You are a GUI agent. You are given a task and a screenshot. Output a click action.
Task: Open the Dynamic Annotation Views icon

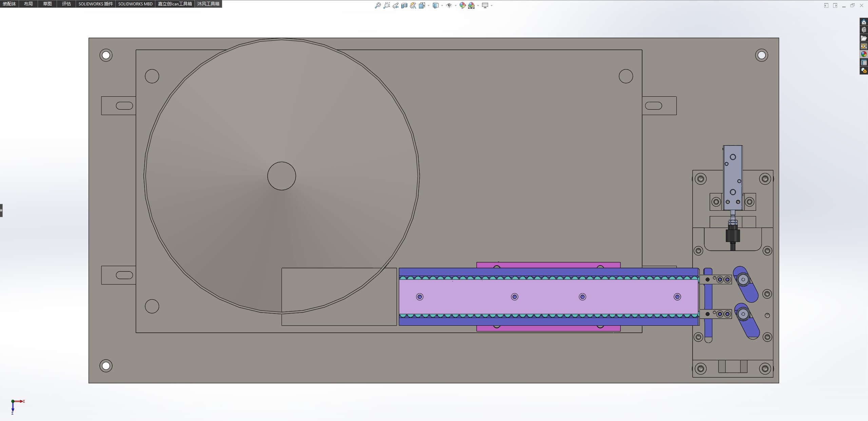pos(413,5)
